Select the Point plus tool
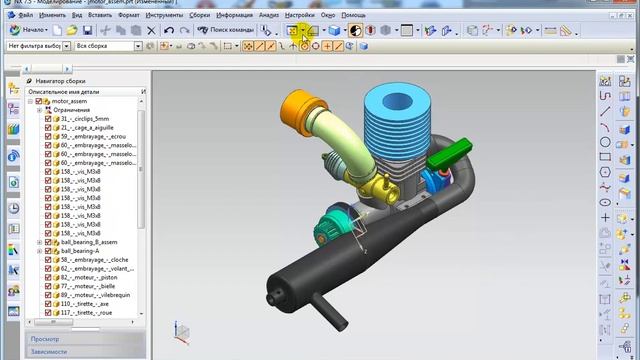The image size is (640, 360). point(605,218)
